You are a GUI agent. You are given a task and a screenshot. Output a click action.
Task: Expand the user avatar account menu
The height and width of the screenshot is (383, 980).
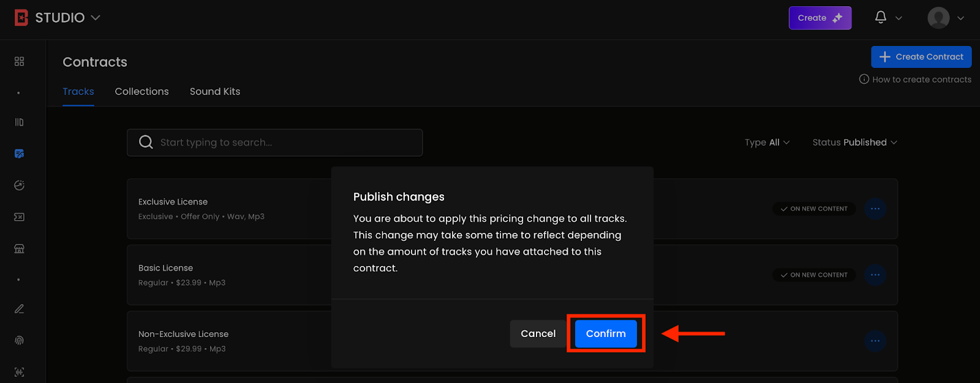pyautogui.click(x=946, y=18)
